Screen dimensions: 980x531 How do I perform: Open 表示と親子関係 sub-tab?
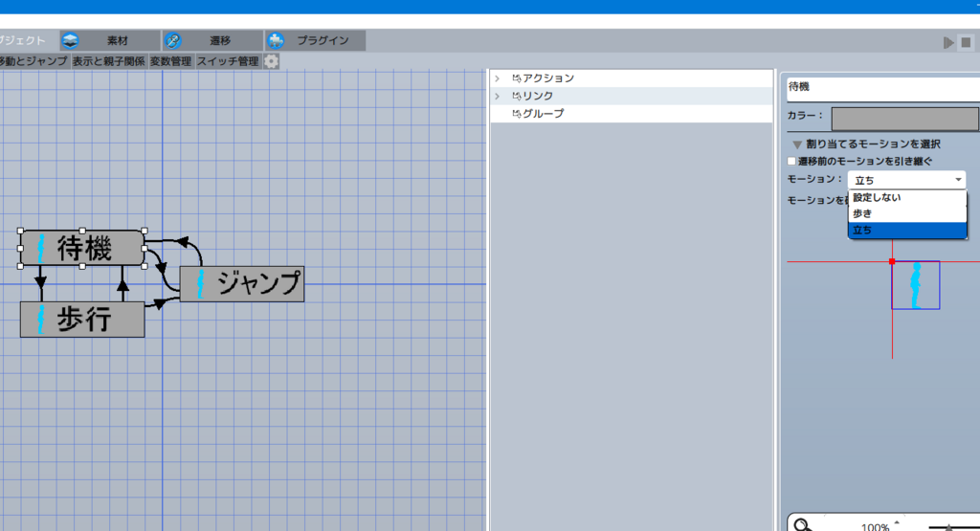[x=109, y=61]
